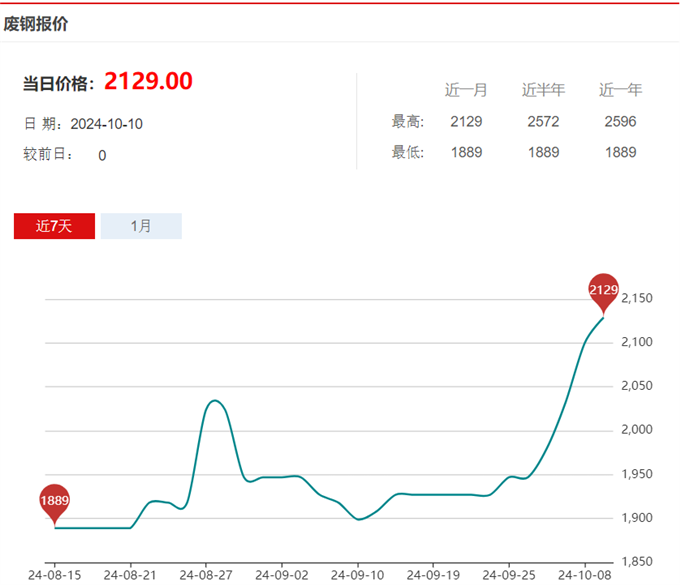Click the 近一年 column header
Image resolution: width=680 pixels, height=585 pixels.
(x=620, y=90)
